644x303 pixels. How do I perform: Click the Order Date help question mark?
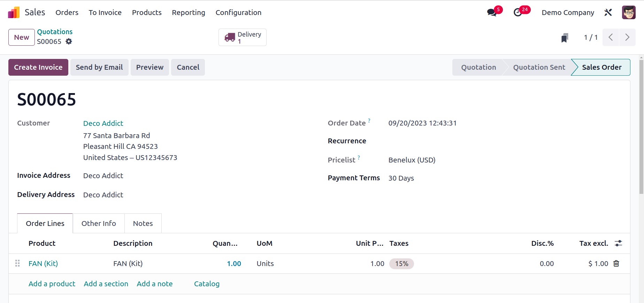click(x=369, y=120)
